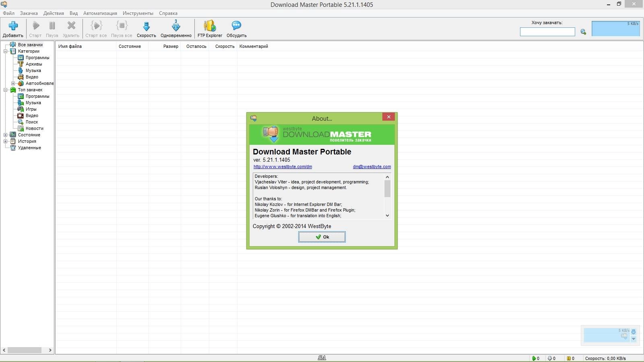This screenshot has width=644, height=362.
Task: Select Поиск in the tree
Action: coord(32,122)
